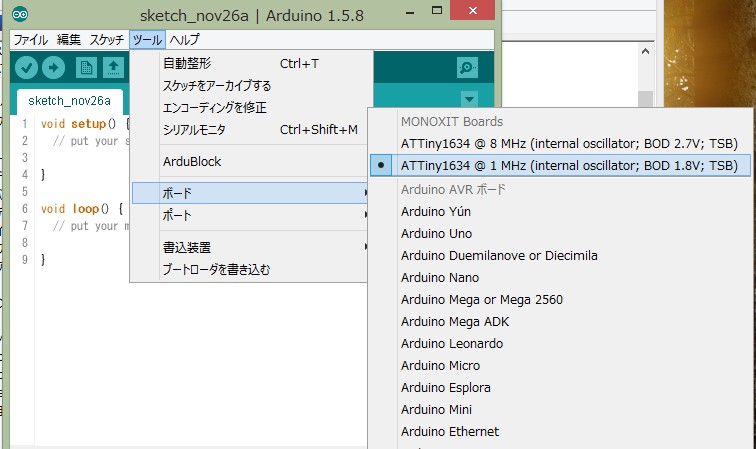Open the 編集 menu
This screenshot has height=449, width=756.
click(68, 40)
